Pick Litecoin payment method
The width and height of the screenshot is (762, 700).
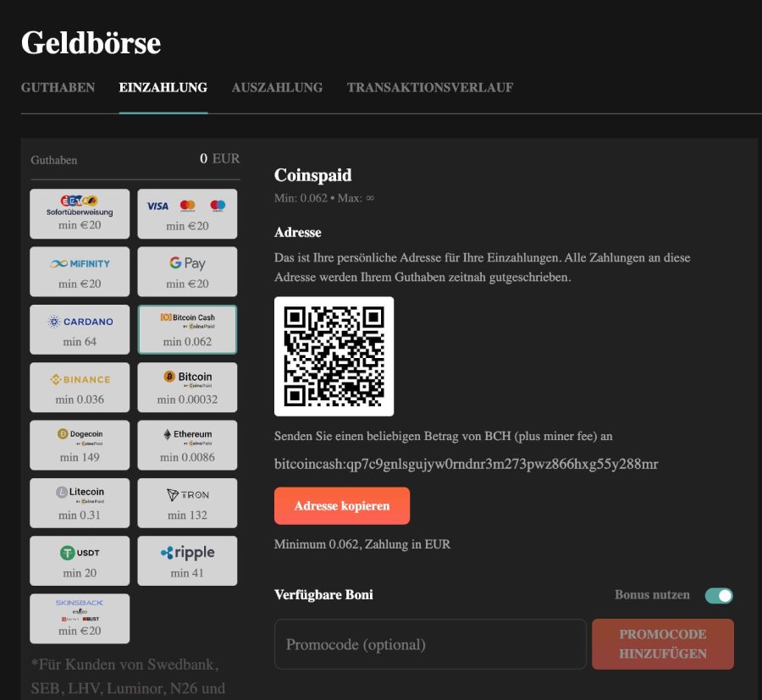80,502
